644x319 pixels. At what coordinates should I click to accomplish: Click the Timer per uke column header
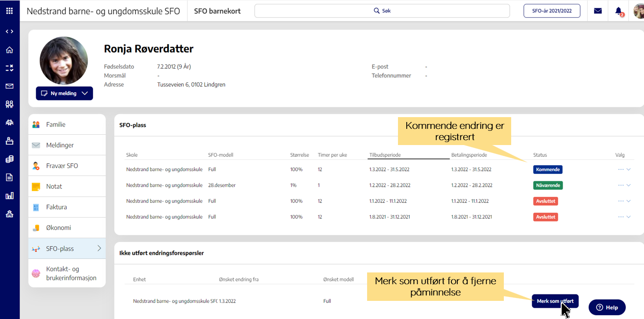coord(332,155)
